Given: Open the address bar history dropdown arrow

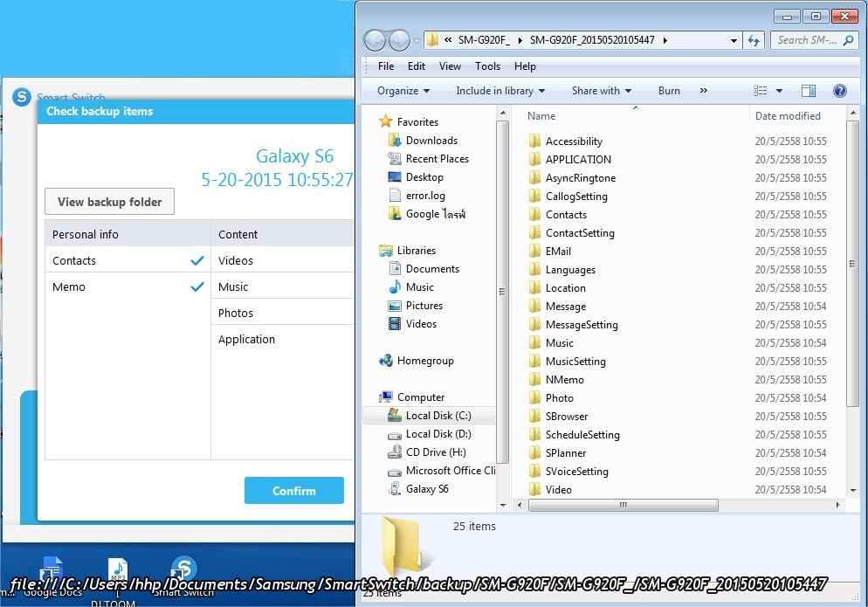Looking at the screenshot, I should point(734,40).
